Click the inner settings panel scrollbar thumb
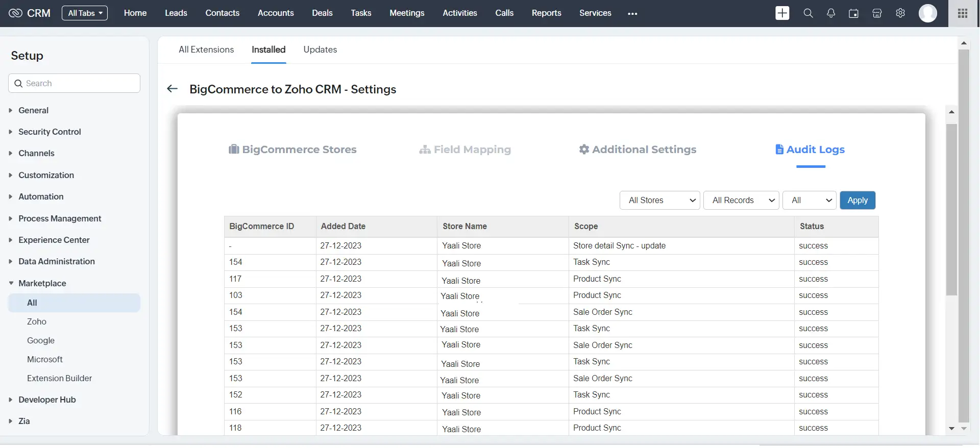 pos(951,209)
